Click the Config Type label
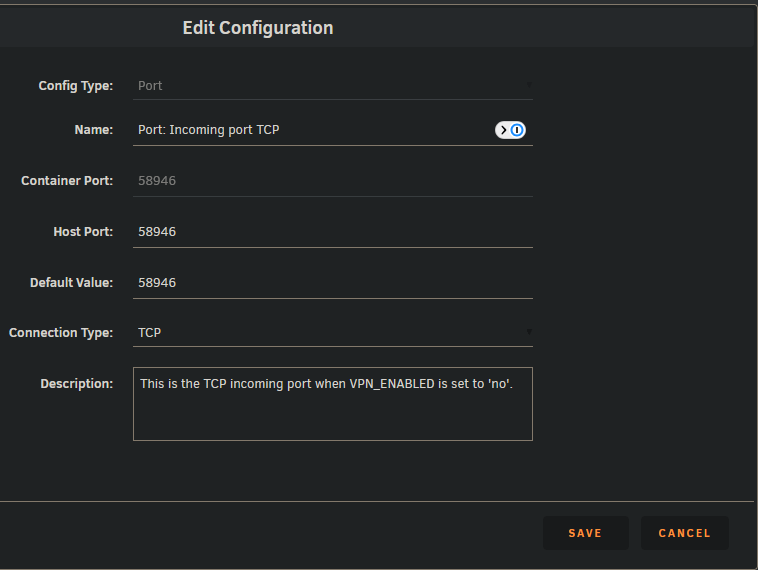758x570 pixels. 75,86
